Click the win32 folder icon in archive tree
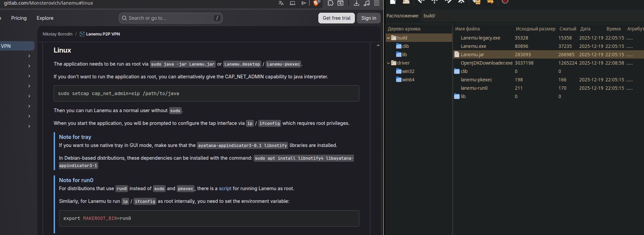 tap(399, 71)
